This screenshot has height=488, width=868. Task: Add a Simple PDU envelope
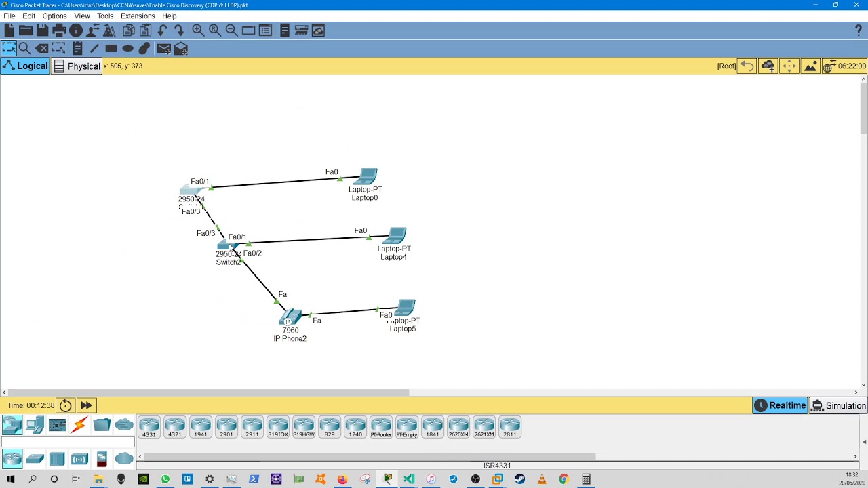pos(163,48)
